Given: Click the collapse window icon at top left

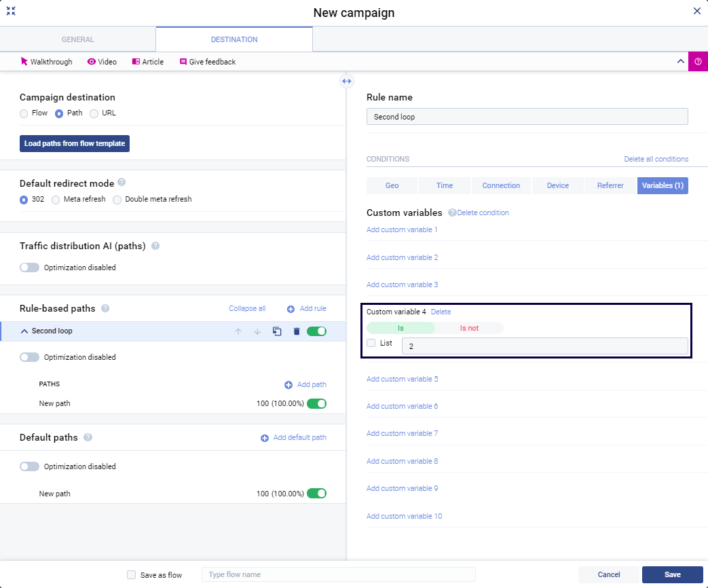Looking at the screenshot, I should click(11, 11).
